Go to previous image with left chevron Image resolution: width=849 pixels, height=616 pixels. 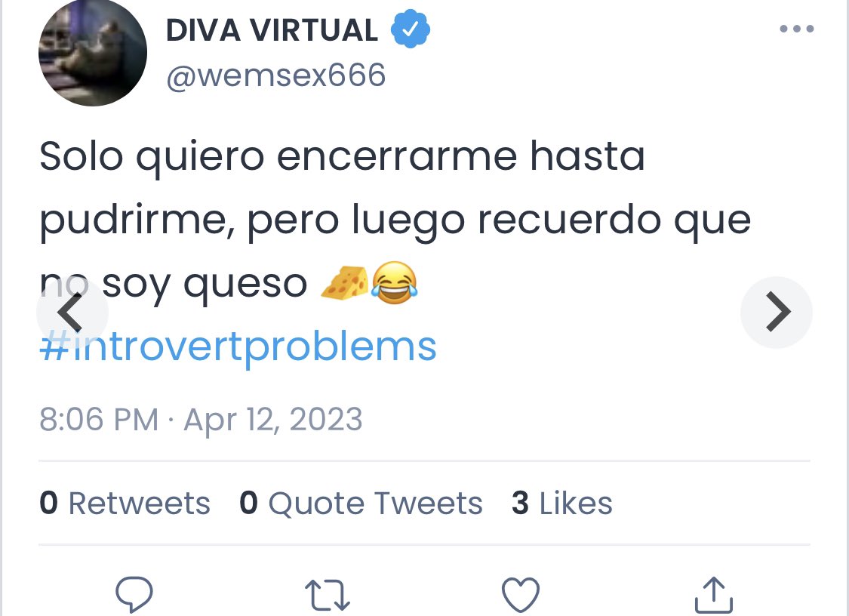[x=72, y=312]
